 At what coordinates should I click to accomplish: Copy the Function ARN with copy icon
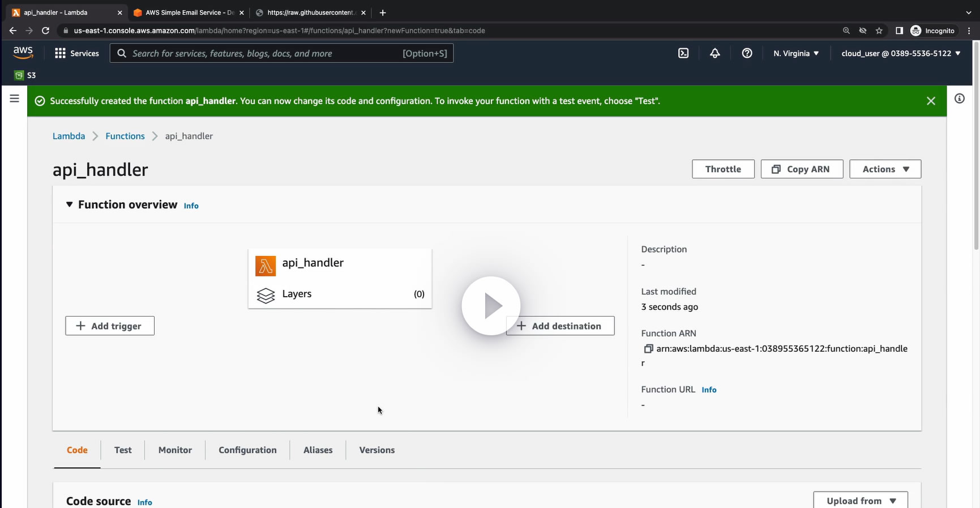point(648,349)
